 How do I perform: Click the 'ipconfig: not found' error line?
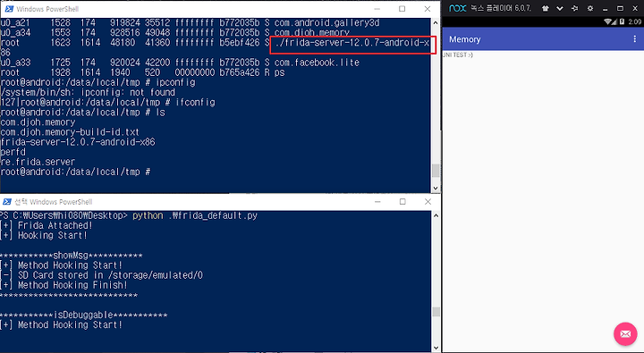(88, 92)
